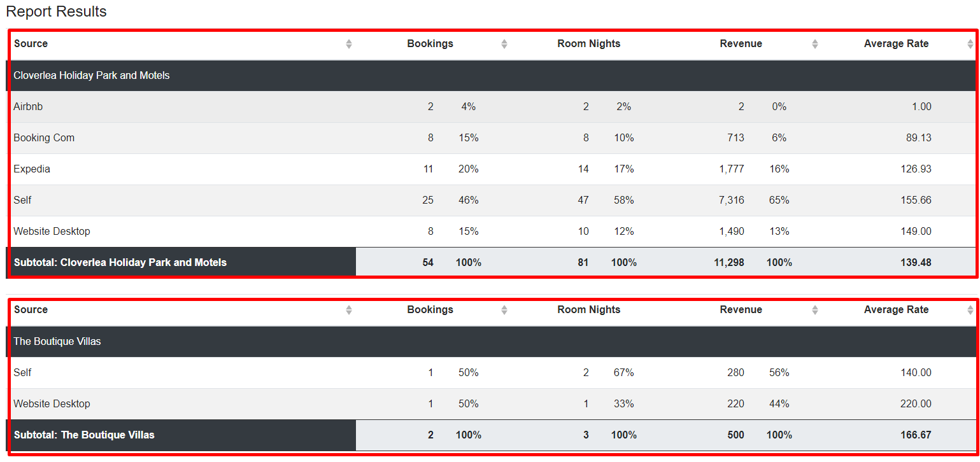Click Subtotal: The Boutique Villas cell
Image resolution: width=980 pixels, height=462 pixels.
click(x=181, y=435)
